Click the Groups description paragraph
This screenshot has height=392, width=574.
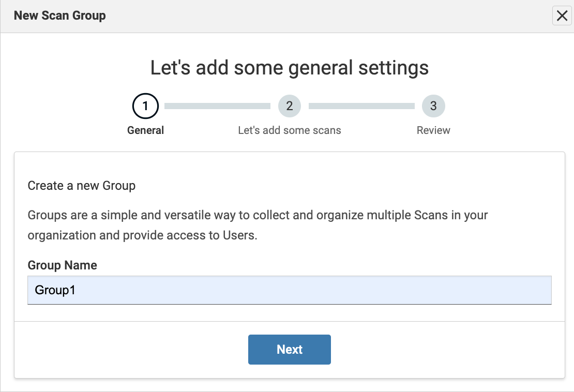[257, 225]
